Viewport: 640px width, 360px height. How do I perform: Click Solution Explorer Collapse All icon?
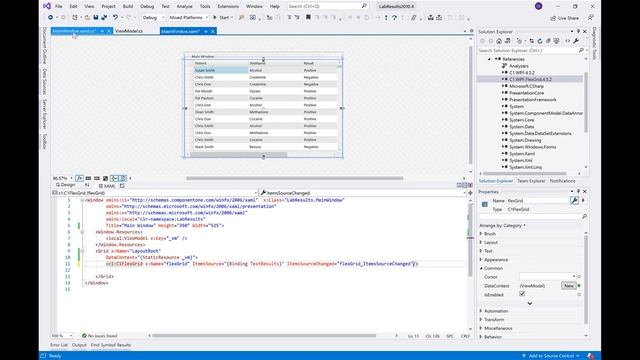click(548, 41)
